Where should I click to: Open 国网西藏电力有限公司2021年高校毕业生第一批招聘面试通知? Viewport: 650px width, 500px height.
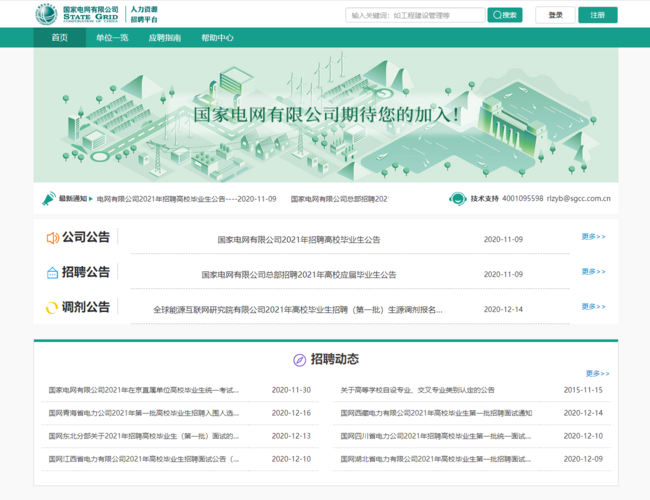[436, 413]
